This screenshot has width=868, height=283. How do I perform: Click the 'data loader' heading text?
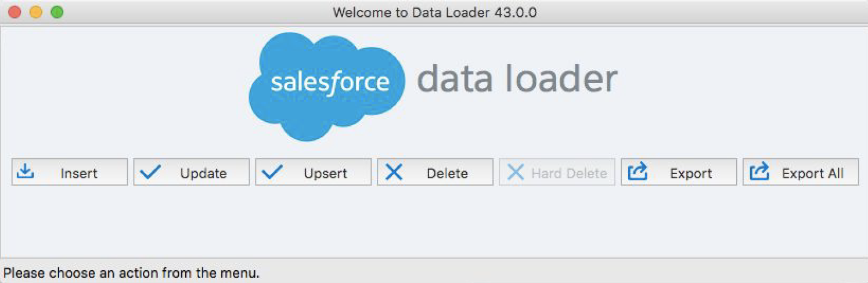(x=517, y=79)
